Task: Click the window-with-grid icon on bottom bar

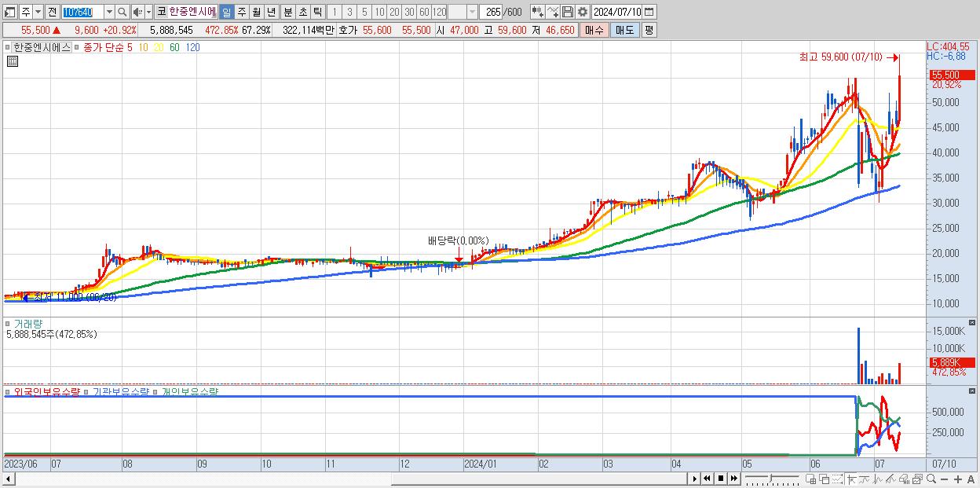Action: [810, 479]
